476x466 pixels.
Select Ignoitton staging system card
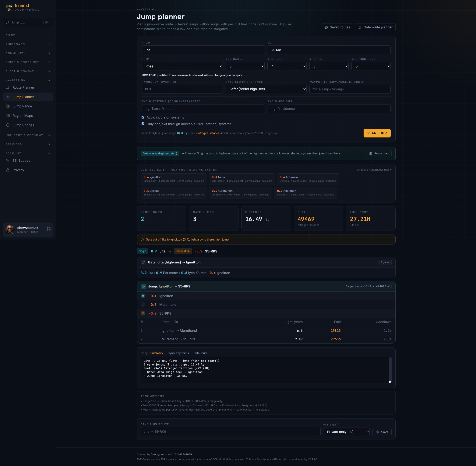(x=174, y=179)
